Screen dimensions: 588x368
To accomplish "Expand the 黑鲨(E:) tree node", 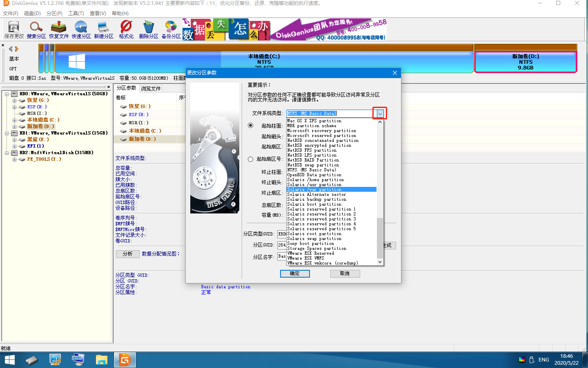I will [x=14, y=139].
